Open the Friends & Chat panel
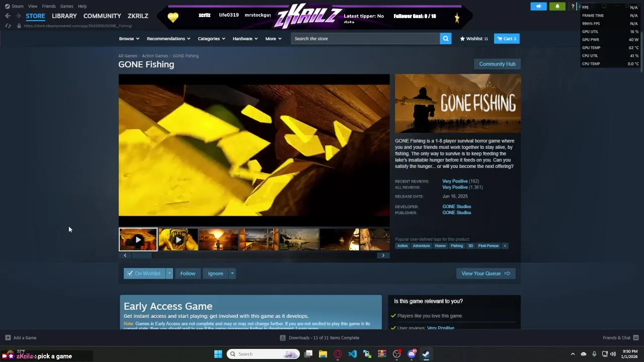This screenshot has width=644, height=362. point(620,338)
